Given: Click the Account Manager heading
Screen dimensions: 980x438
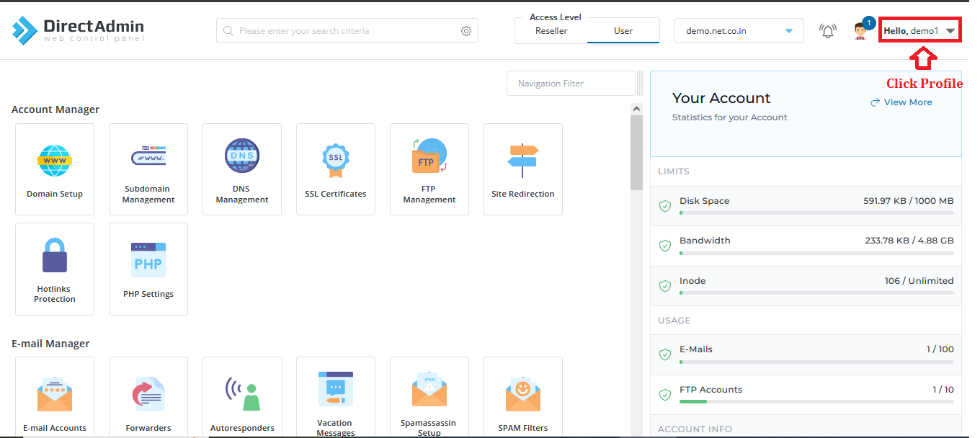Looking at the screenshot, I should pos(55,109).
